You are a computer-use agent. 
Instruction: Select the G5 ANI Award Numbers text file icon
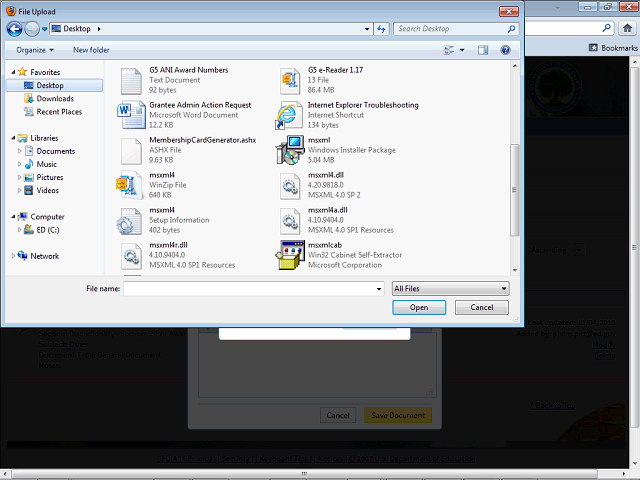click(x=131, y=81)
